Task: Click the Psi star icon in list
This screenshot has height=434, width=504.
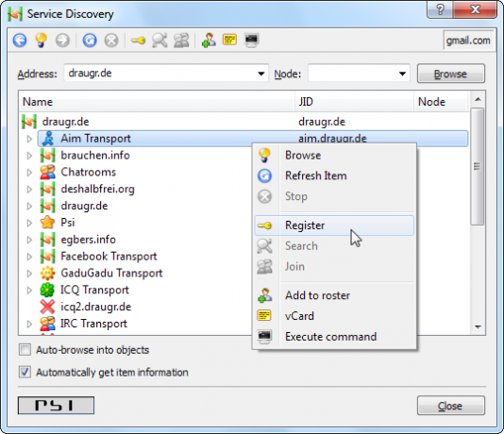Action: (x=47, y=223)
